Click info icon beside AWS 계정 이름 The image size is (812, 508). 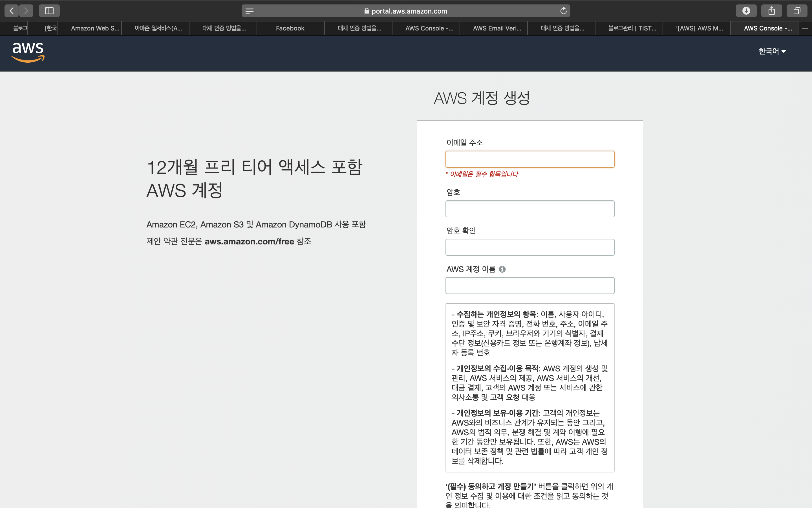(502, 269)
